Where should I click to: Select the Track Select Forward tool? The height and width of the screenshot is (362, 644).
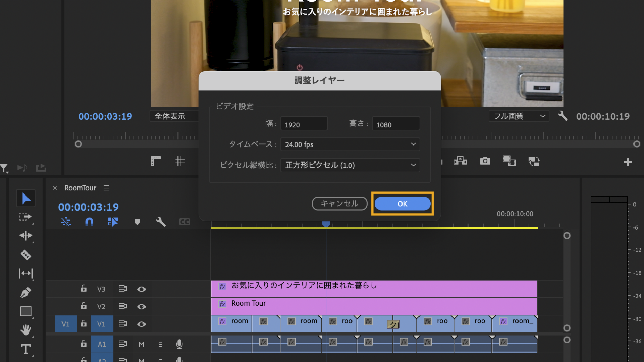click(x=26, y=217)
